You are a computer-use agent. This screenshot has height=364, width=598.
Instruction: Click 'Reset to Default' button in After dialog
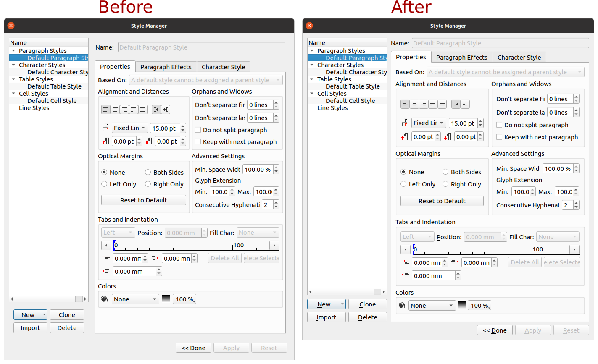click(442, 201)
